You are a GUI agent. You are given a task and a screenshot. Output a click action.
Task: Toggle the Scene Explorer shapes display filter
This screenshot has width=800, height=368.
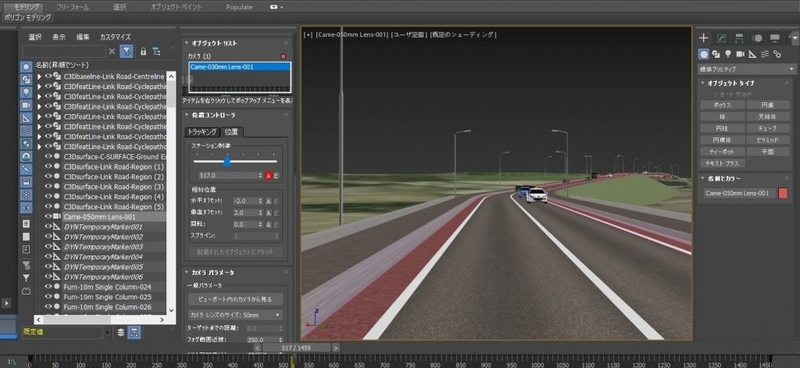click(x=26, y=80)
